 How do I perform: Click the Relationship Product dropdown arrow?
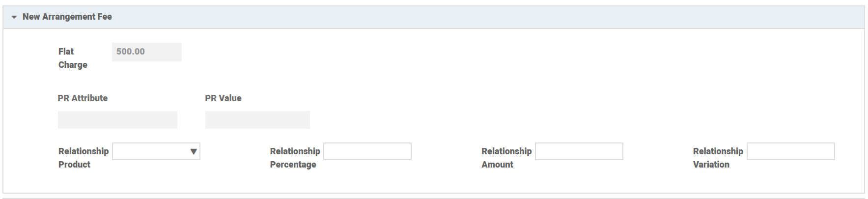tap(194, 151)
